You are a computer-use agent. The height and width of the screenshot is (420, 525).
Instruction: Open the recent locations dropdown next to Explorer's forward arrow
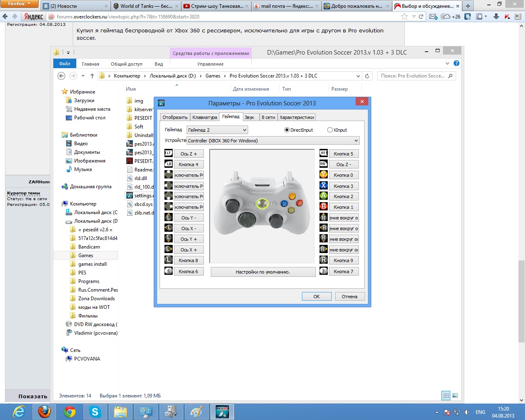pyautogui.click(x=83, y=76)
